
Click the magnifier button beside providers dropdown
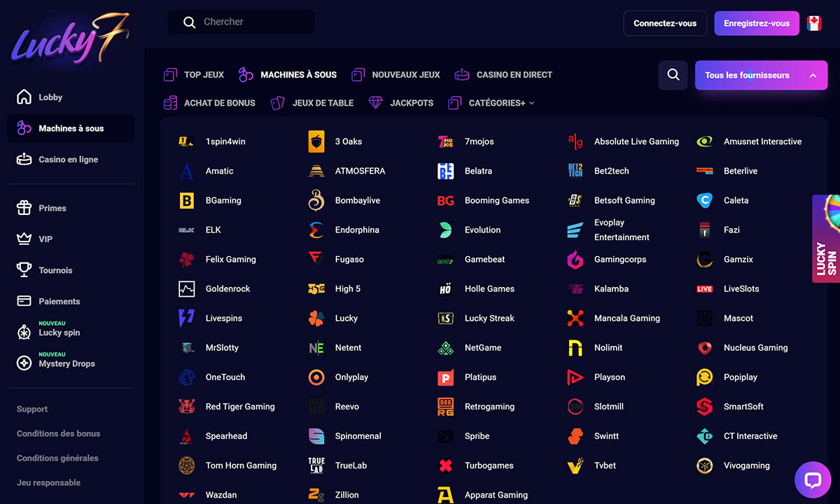pyautogui.click(x=673, y=75)
